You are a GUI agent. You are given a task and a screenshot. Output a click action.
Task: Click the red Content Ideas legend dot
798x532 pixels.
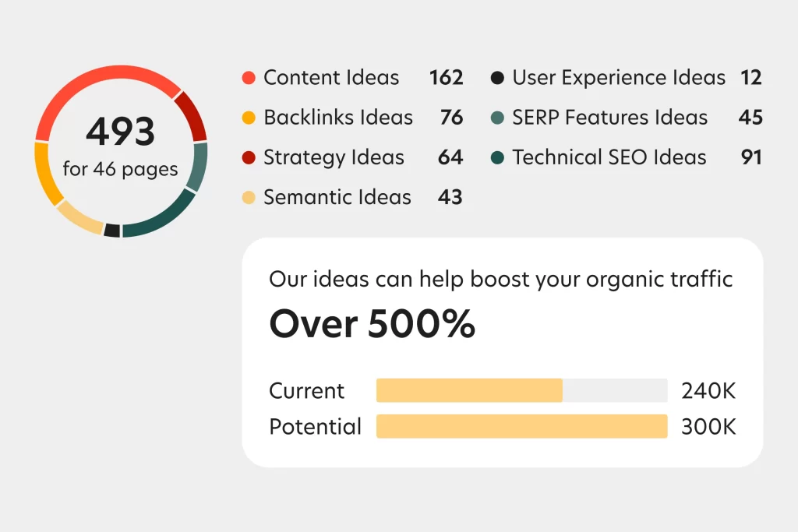[x=249, y=78]
